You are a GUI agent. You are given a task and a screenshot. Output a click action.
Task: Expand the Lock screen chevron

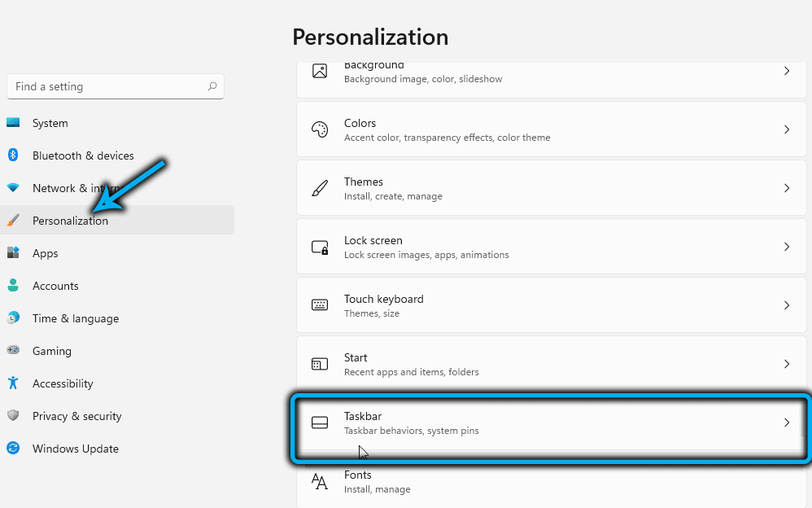[x=787, y=247]
